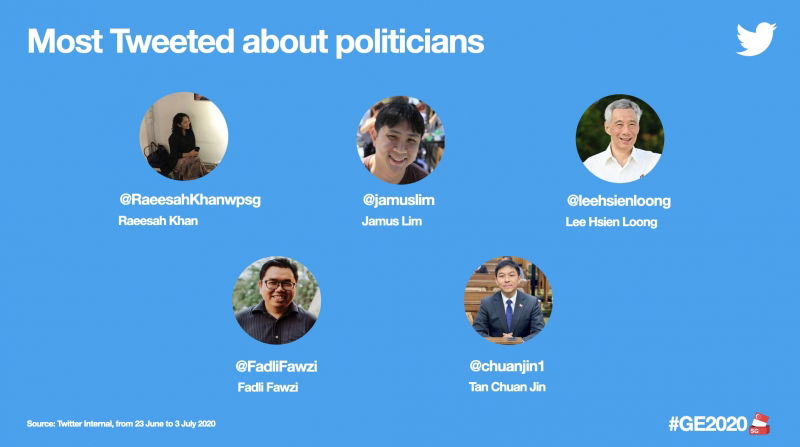Image resolution: width=800 pixels, height=447 pixels.
Task: Click the profile photo above @jamuslim
Action: [x=400, y=140]
